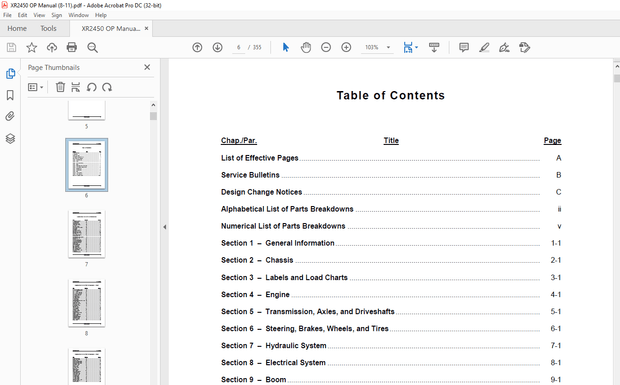Collapse the navigation pane arrow
Image resolution: width=620 pixels, height=385 pixels.
pyautogui.click(x=164, y=227)
